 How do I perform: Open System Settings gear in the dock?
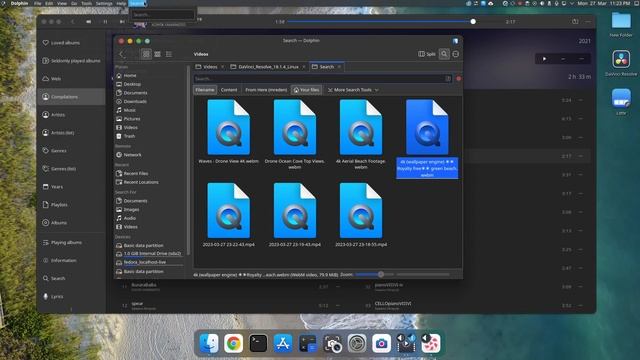[x=357, y=343]
